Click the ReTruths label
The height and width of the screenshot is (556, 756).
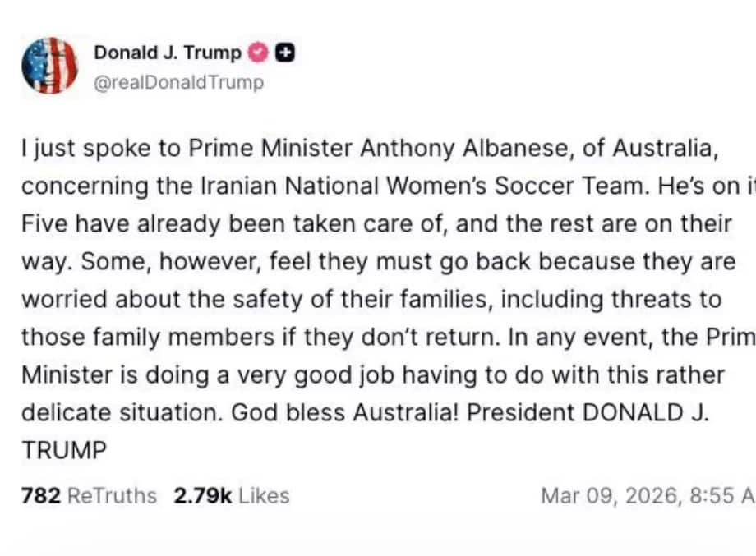tap(111, 495)
